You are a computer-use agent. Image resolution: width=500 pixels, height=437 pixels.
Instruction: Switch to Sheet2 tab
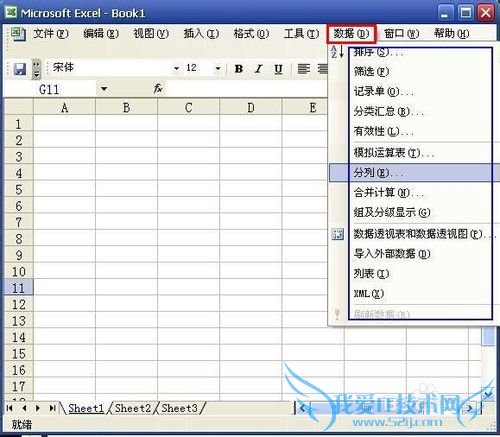[133, 408]
